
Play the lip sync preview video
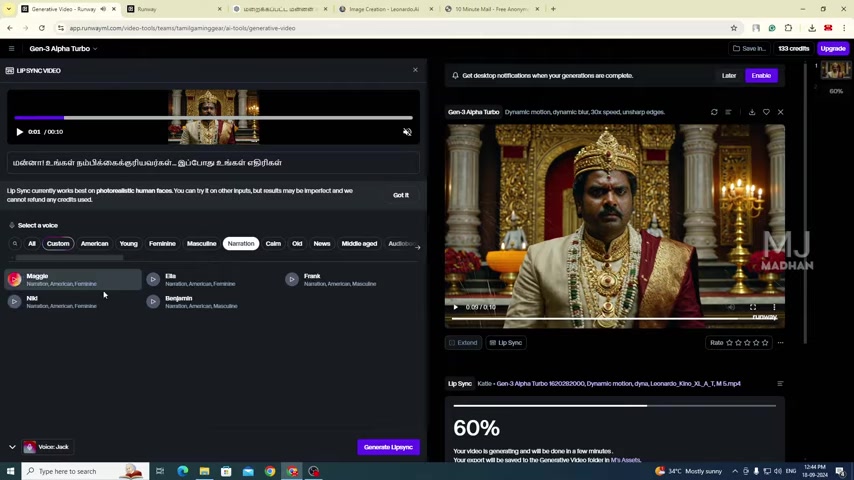20,132
